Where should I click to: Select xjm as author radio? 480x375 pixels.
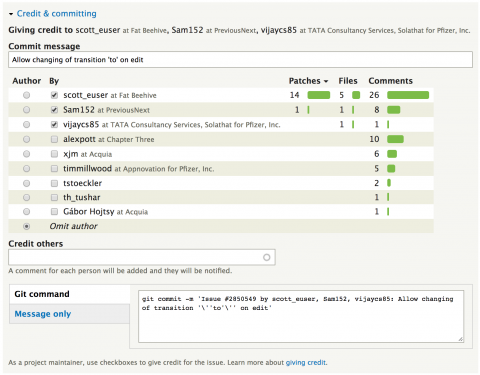[x=26, y=154]
